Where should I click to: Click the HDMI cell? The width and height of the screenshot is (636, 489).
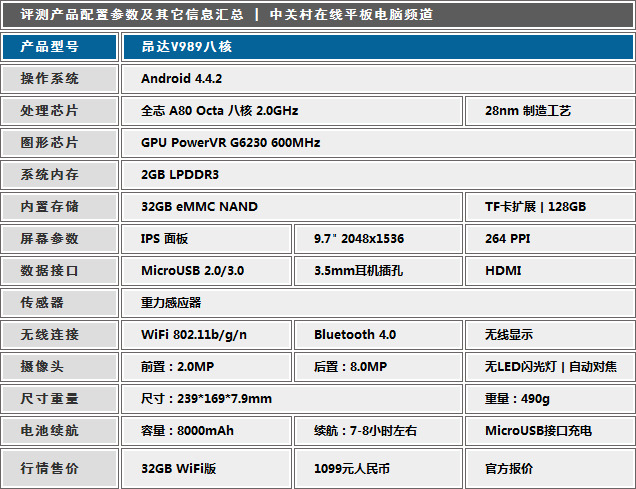[x=550, y=271]
